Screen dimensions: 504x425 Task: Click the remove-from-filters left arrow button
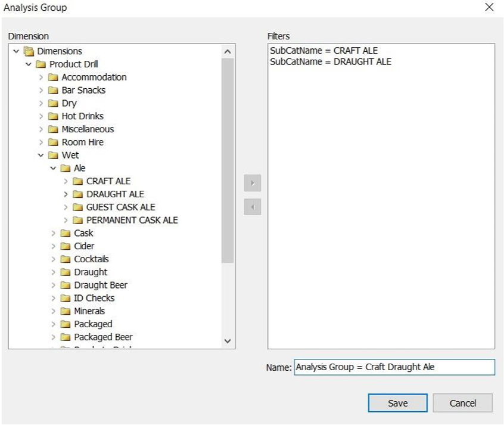pyautogui.click(x=253, y=207)
